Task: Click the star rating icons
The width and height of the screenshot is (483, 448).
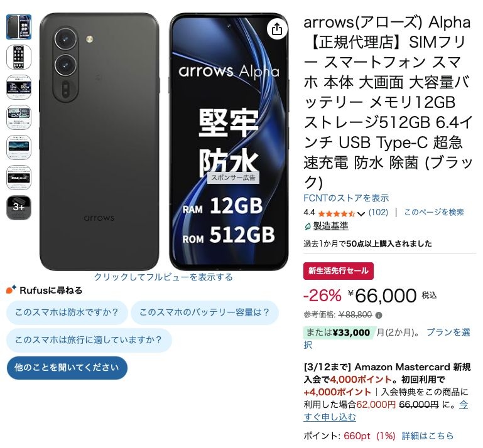Action: pos(337,213)
